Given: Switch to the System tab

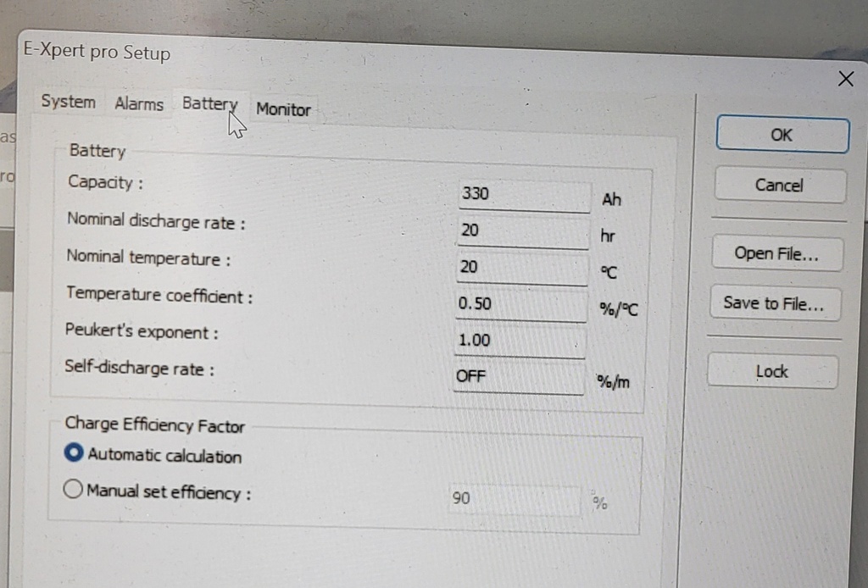Looking at the screenshot, I should [68, 102].
